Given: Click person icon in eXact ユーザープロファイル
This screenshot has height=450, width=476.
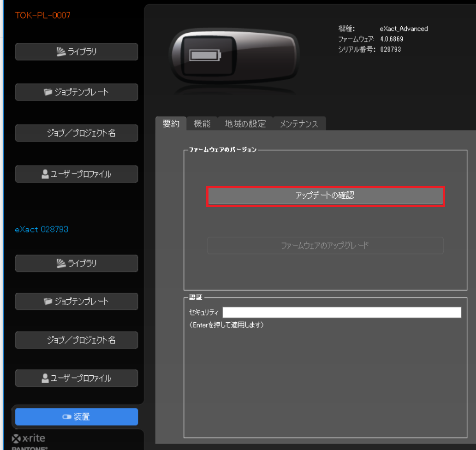Looking at the screenshot, I should 45,378.
